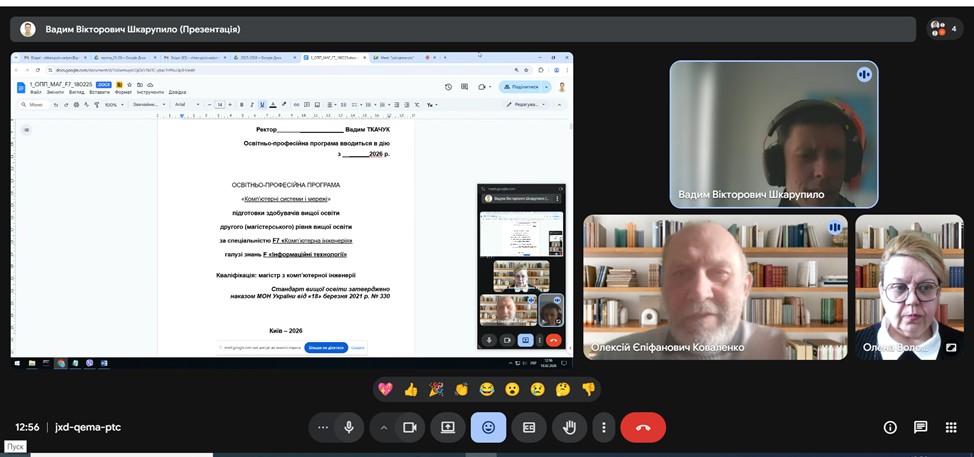Send the surprised face reaction
The height and width of the screenshot is (457, 974).
pyautogui.click(x=512, y=389)
